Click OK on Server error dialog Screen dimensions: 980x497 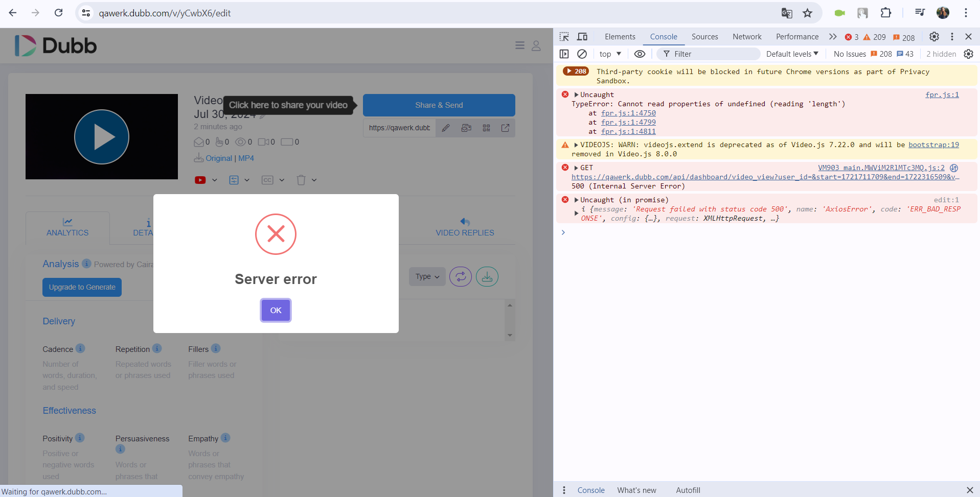click(x=276, y=310)
